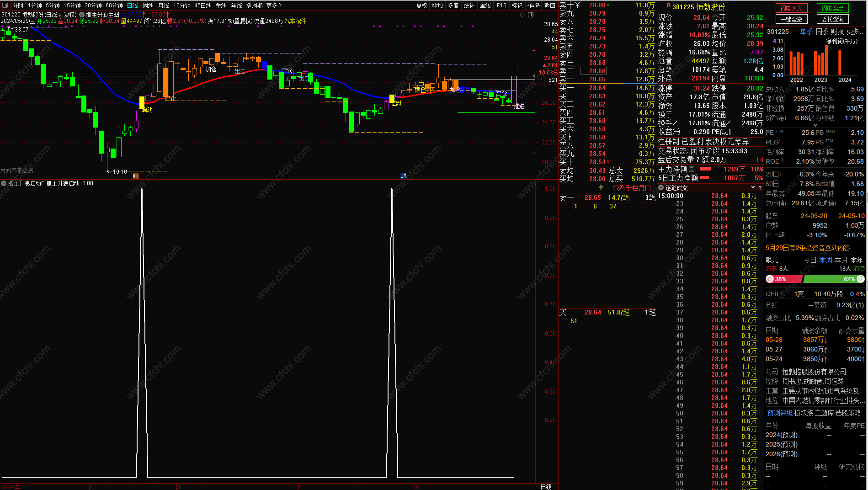Select the 周线 weekly chart tab
This screenshot has height=490, width=868.
(148, 5)
